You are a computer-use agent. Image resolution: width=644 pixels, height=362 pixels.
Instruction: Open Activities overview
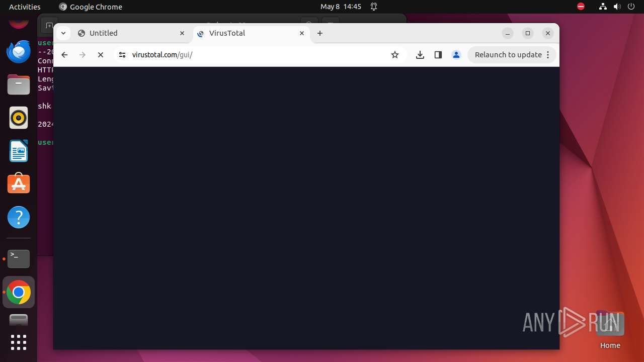tap(25, 7)
